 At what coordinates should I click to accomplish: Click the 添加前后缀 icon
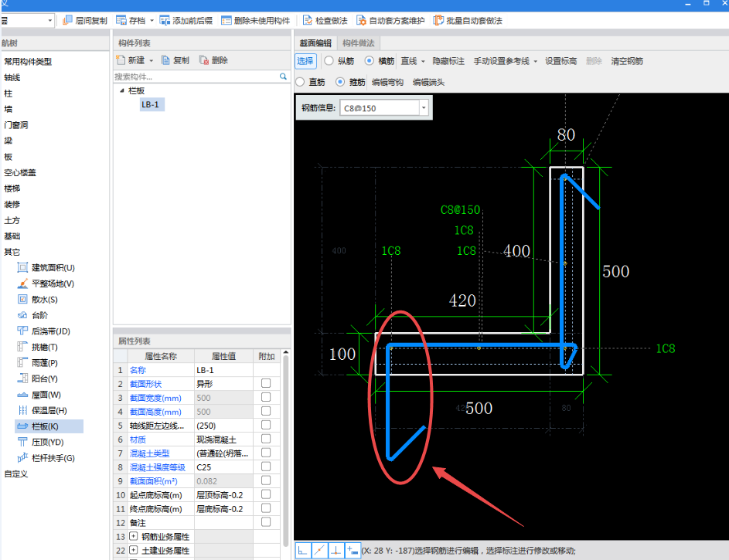(x=165, y=20)
